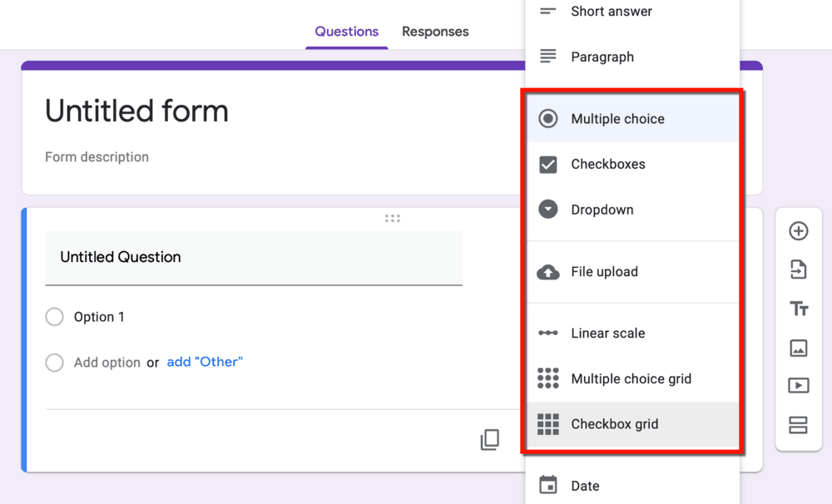Open the Questions tab
This screenshot has height=504, width=832.
pyautogui.click(x=346, y=32)
